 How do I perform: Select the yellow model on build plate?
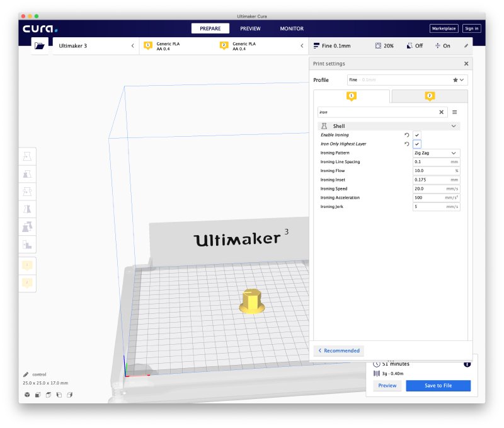coord(251,302)
